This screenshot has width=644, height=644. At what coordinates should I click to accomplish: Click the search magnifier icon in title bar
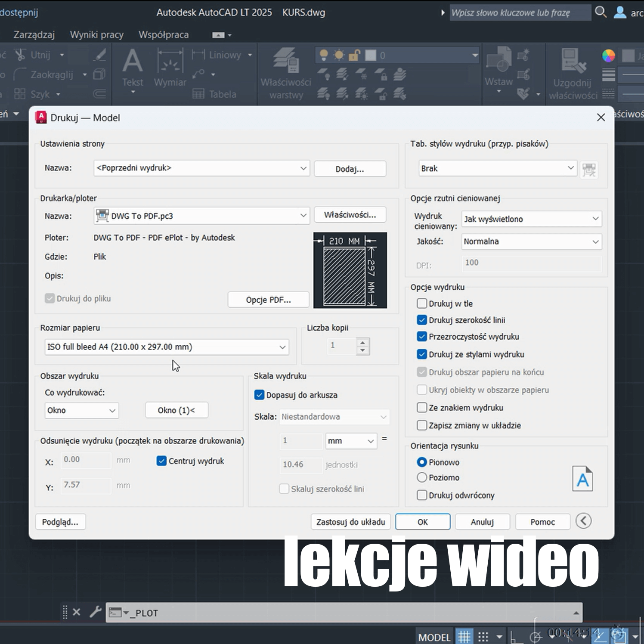pos(601,12)
